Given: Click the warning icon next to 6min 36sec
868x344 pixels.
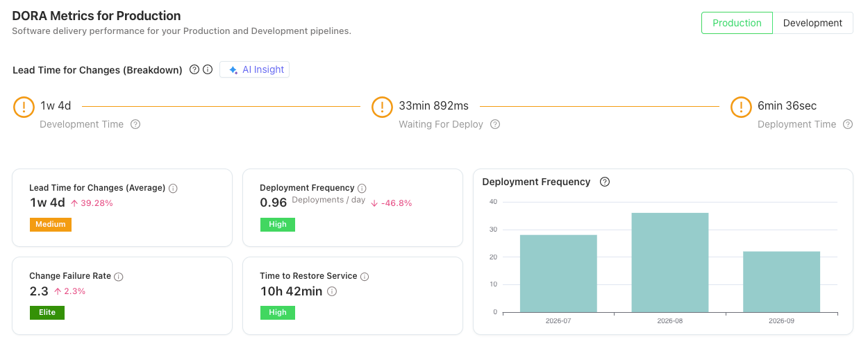Looking at the screenshot, I should (x=742, y=107).
